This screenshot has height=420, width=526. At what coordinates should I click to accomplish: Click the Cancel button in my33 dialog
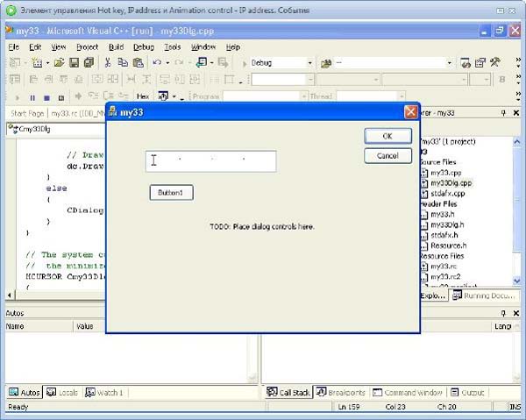click(387, 155)
